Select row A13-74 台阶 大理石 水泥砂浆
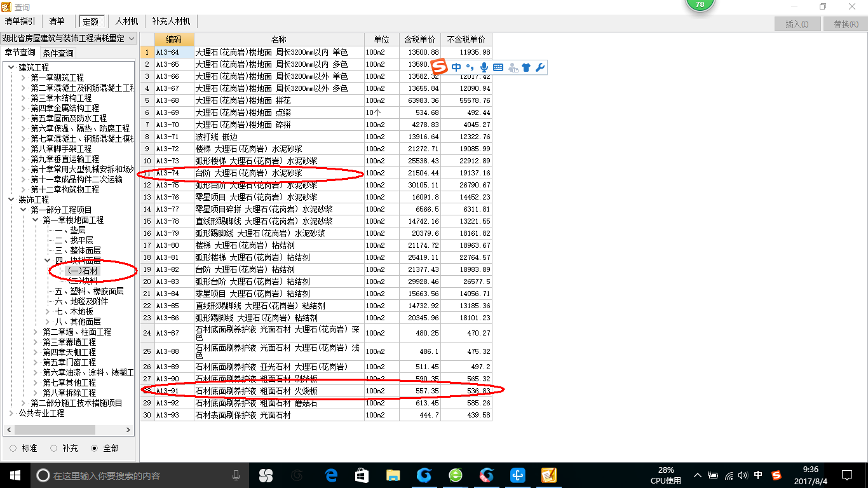This screenshot has width=868, height=488. 316,173
